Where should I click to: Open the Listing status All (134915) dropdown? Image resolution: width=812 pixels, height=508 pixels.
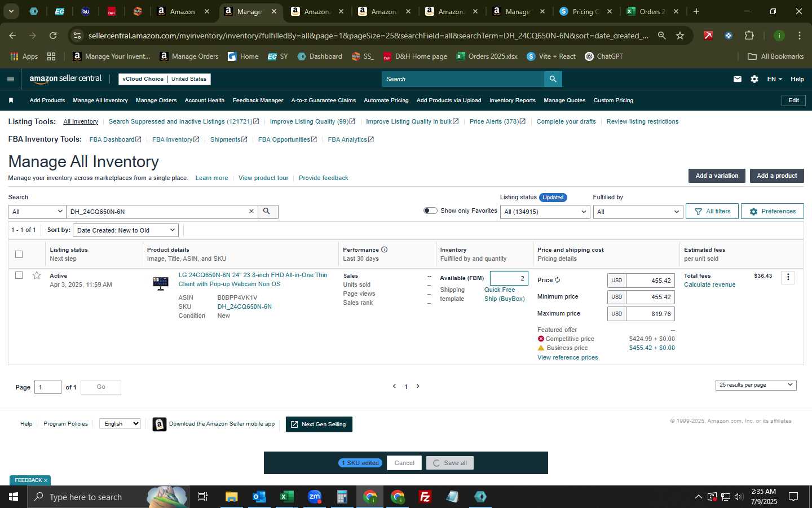(545, 212)
